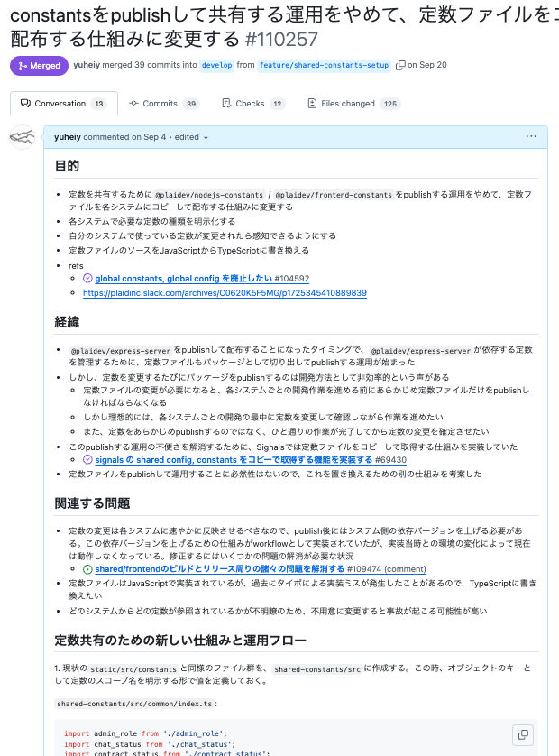Click the refs bullet item
559x756 pixels.
pyautogui.click(x=76, y=265)
